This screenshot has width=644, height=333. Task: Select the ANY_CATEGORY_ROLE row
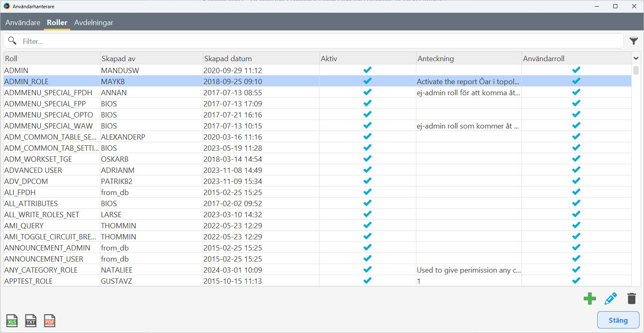tap(41, 270)
